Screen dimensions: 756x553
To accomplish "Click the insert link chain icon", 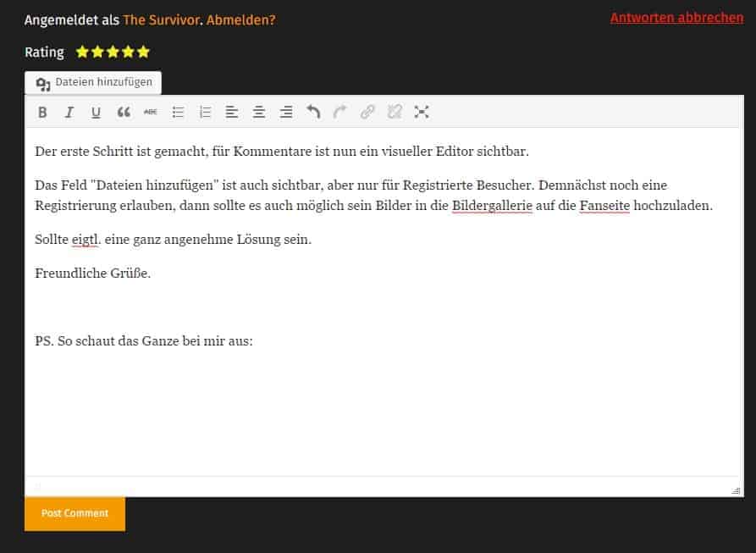I will 367,112.
